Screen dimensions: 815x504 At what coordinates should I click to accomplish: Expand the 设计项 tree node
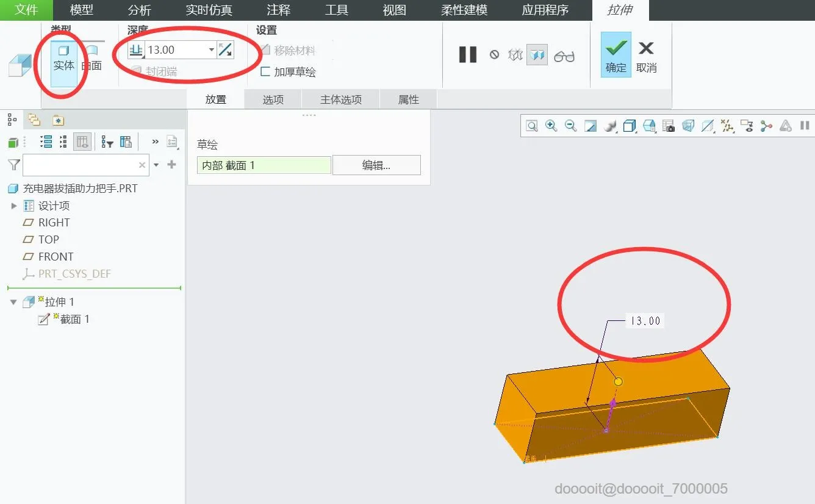coord(14,206)
